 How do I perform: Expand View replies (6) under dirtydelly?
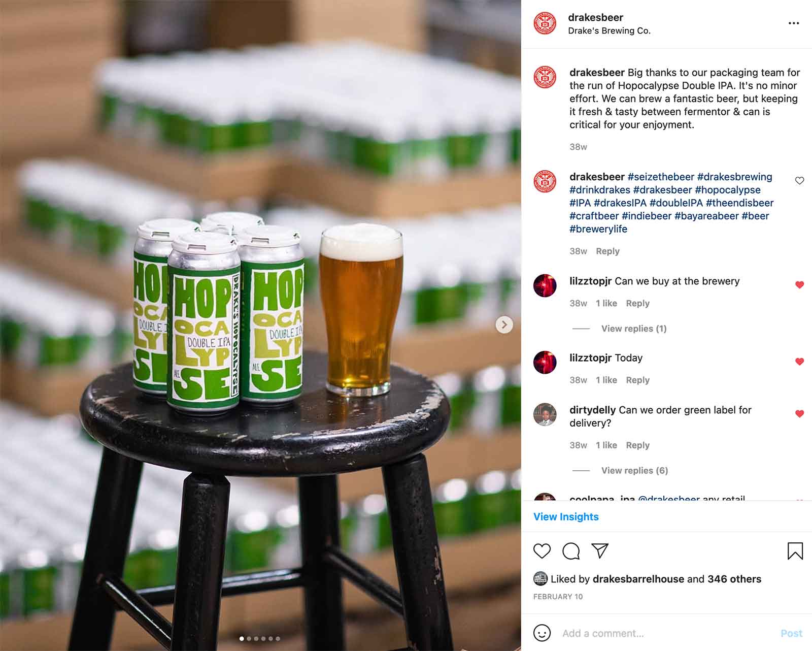click(x=634, y=470)
